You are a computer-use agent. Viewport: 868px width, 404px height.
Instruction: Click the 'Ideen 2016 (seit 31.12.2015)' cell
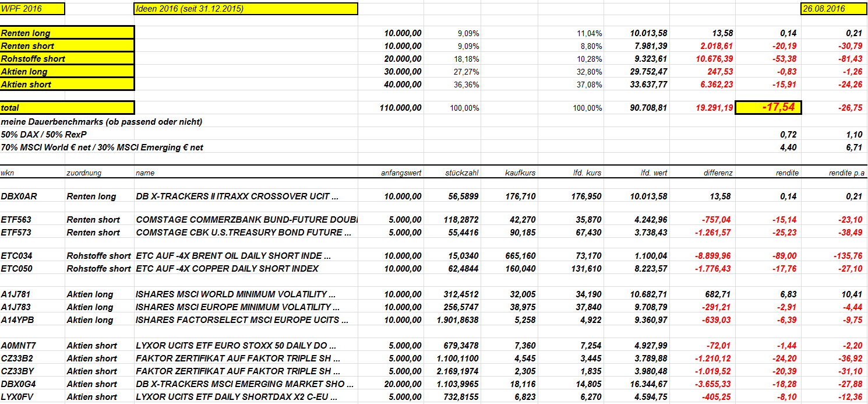(246, 9)
